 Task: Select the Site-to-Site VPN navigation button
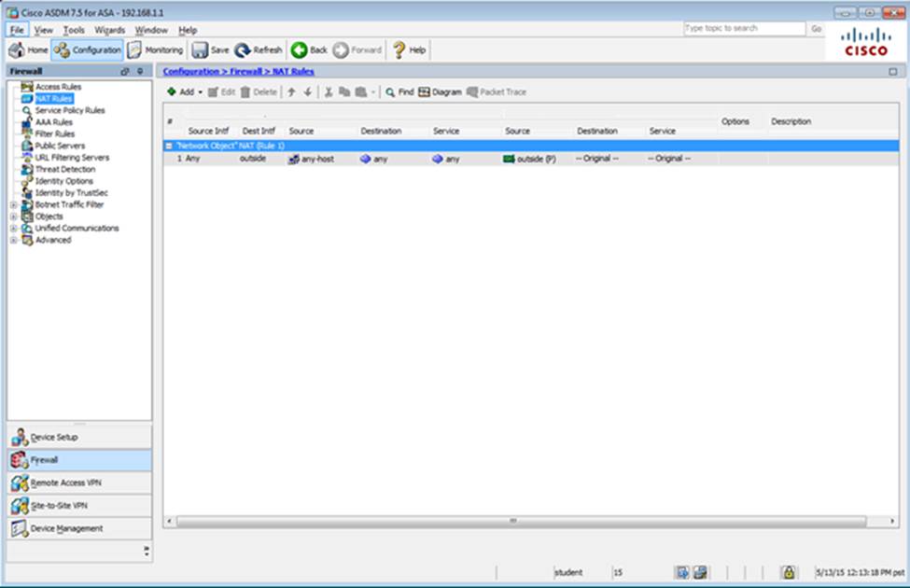(78, 506)
